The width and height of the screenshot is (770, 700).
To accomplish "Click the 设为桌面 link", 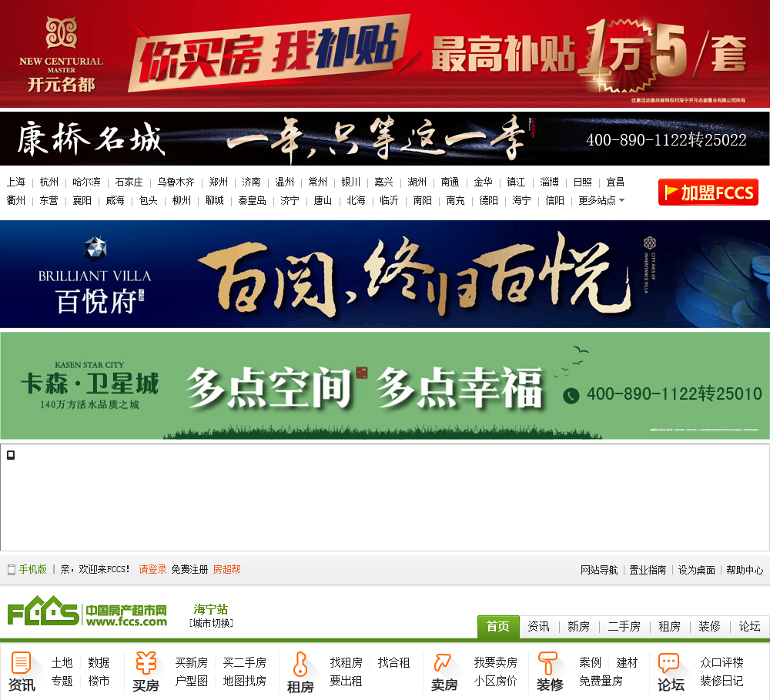I will pos(696,570).
